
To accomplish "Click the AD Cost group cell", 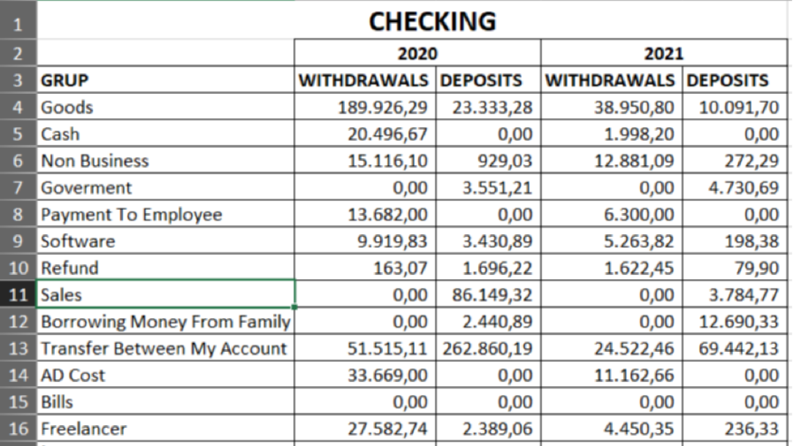I will pyautogui.click(x=165, y=375).
